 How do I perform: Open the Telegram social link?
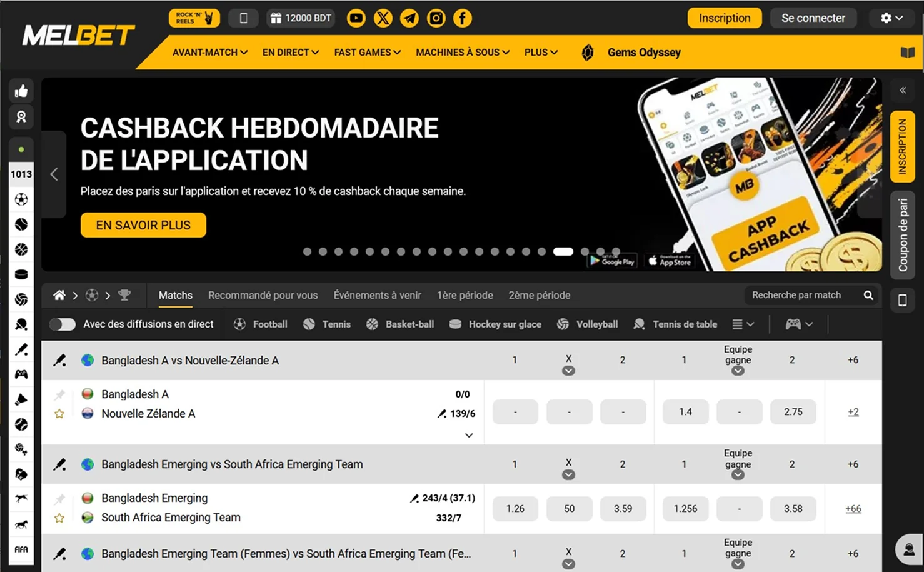click(x=409, y=18)
